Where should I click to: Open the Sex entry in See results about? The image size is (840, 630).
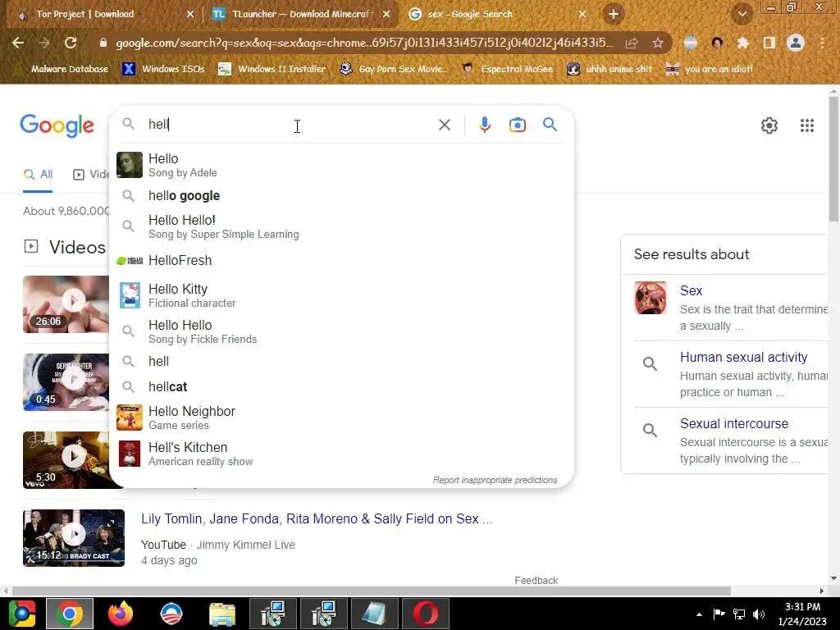point(691,290)
